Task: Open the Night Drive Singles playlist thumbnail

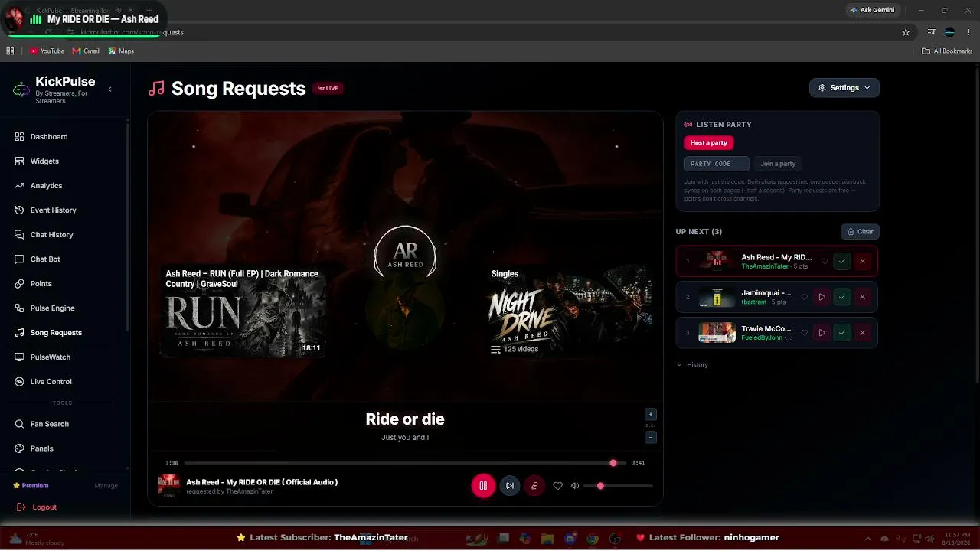Action: (x=568, y=312)
